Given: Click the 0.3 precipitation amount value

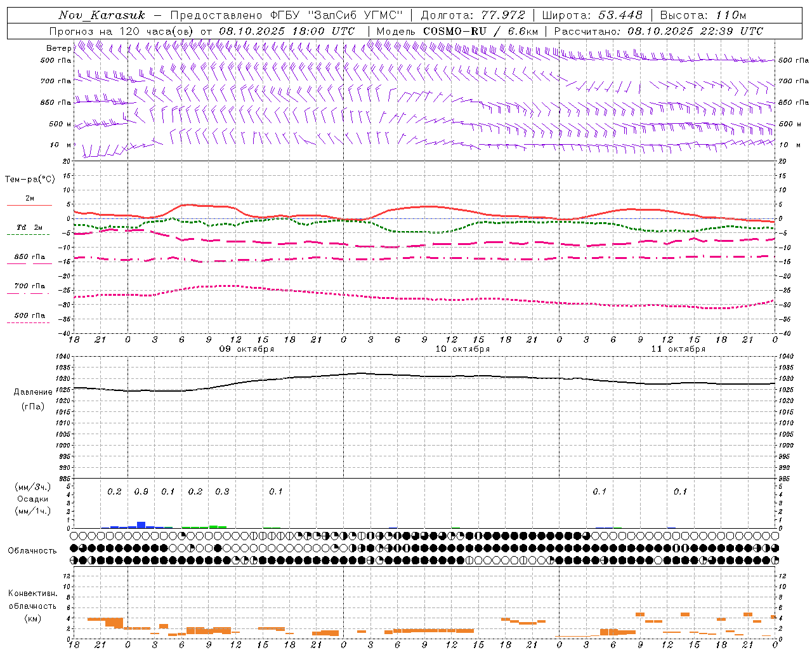Looking at the screenshot, I should (222, 492).
